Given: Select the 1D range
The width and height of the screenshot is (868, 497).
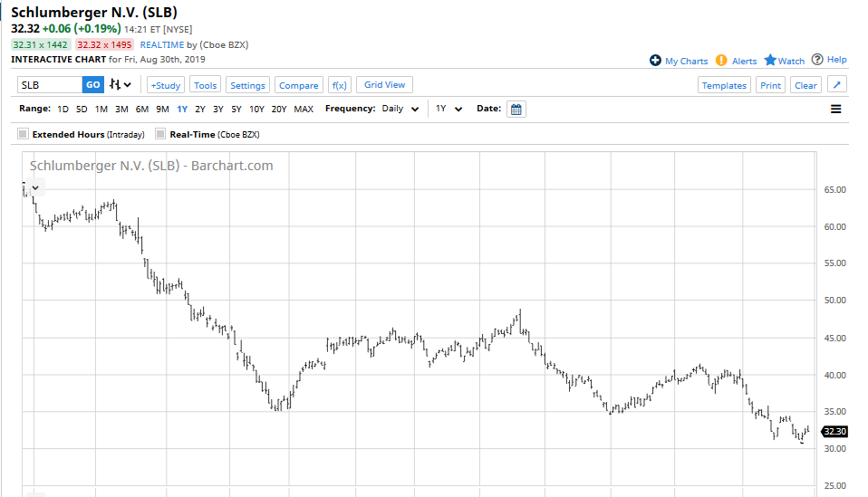Looking at the screenshot, I should coord(63,109).
